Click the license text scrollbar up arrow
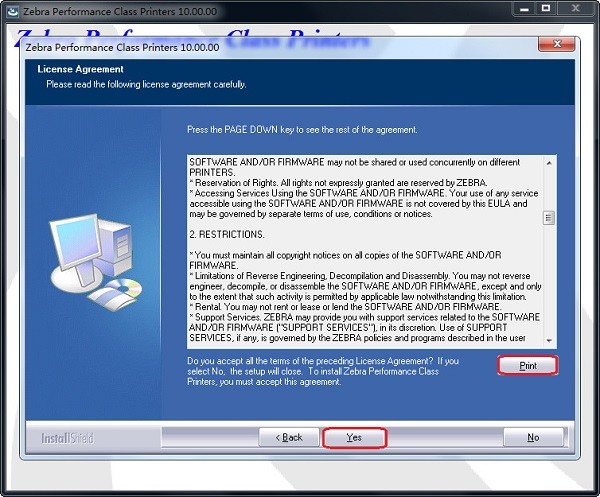600x497 pixels. click(x=548, y=162)
